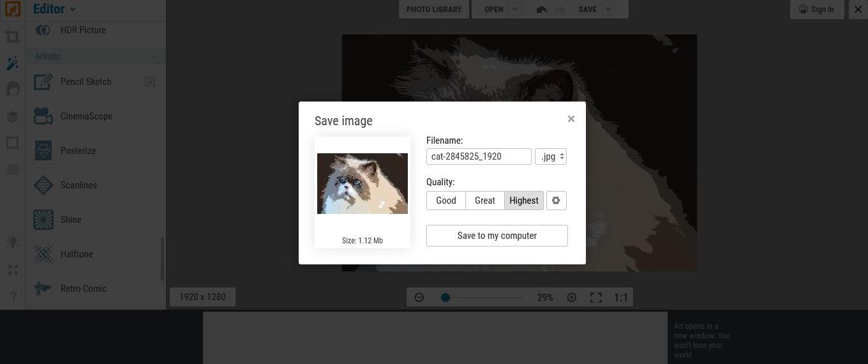Click the fit-to-screen icon

(596, 298)
